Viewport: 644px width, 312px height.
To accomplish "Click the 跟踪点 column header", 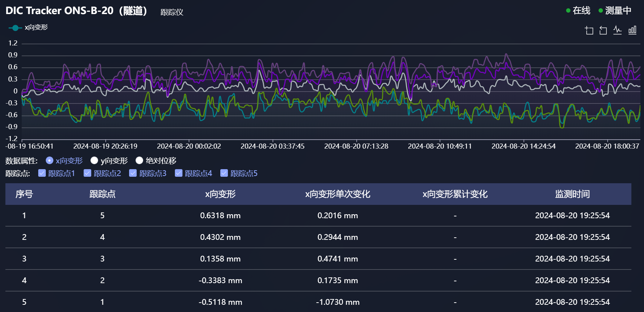I will click(x=102, y=194).
